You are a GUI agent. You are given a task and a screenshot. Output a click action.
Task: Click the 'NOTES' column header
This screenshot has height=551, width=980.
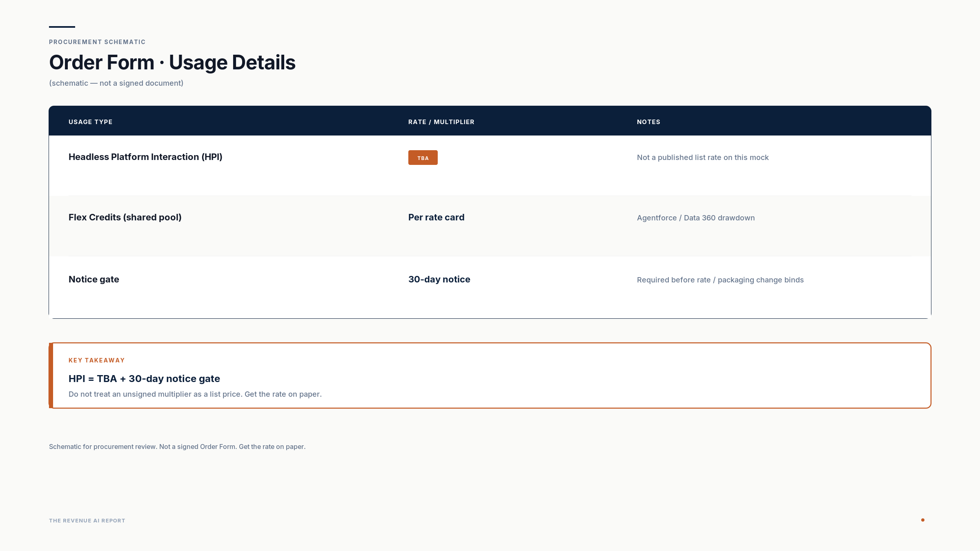tap(648, 122)
